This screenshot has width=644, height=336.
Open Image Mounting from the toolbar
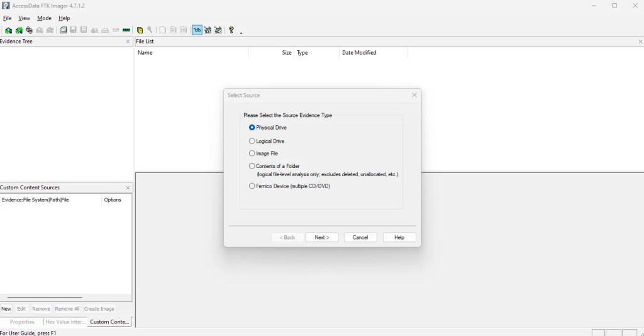pyautogui.click(x=29, y=30)
